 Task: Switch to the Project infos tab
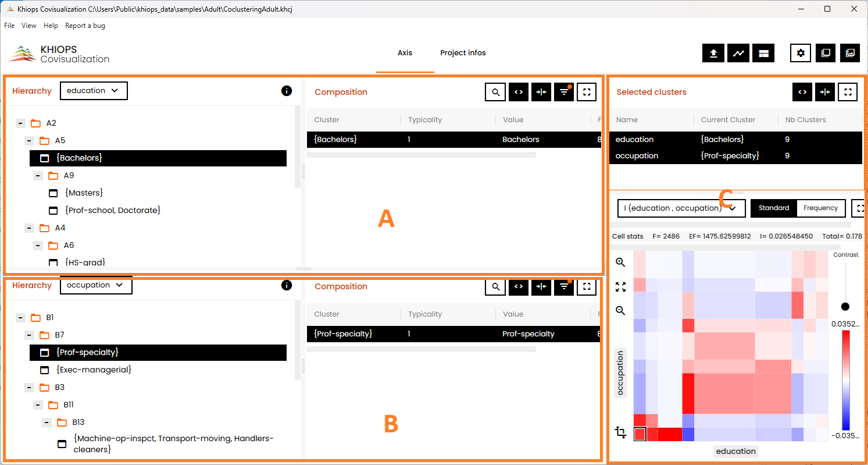click(x=463, y=53)
